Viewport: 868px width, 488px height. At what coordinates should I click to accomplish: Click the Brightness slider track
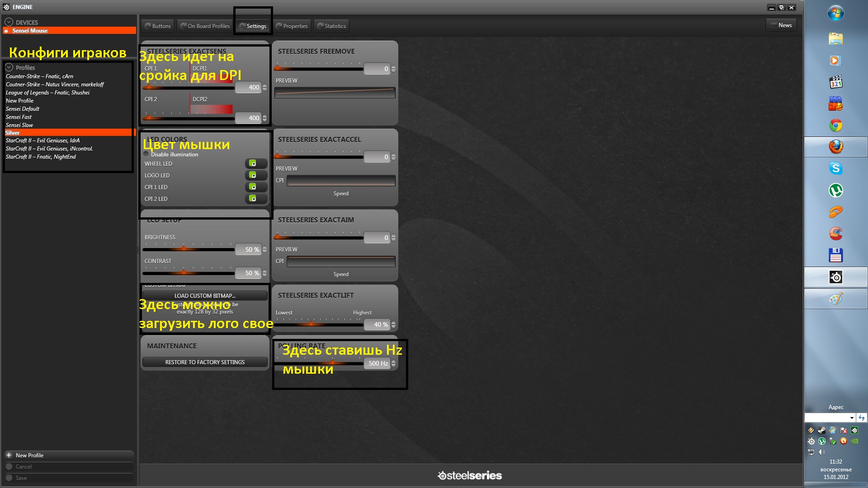[188, 249]
